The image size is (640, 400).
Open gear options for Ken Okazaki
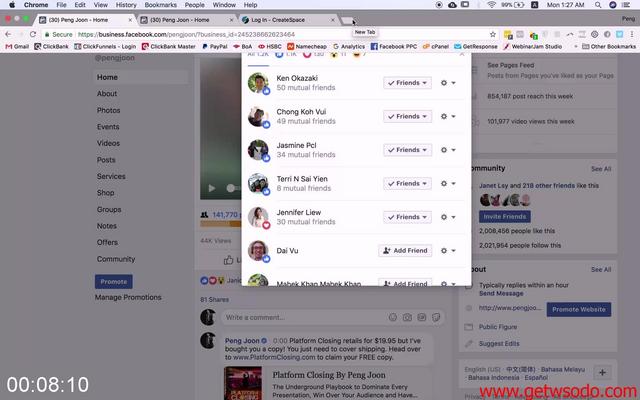pos(448,83)
